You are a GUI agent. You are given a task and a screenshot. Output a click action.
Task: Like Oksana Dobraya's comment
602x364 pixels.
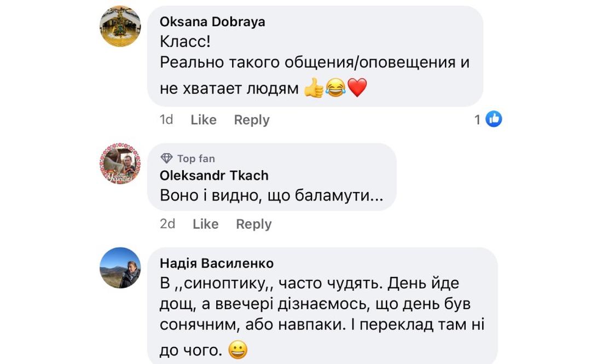204,119
